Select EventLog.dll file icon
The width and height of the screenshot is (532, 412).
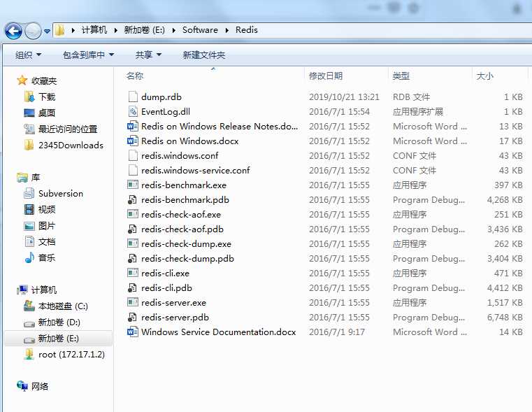[x=133, y=111]
